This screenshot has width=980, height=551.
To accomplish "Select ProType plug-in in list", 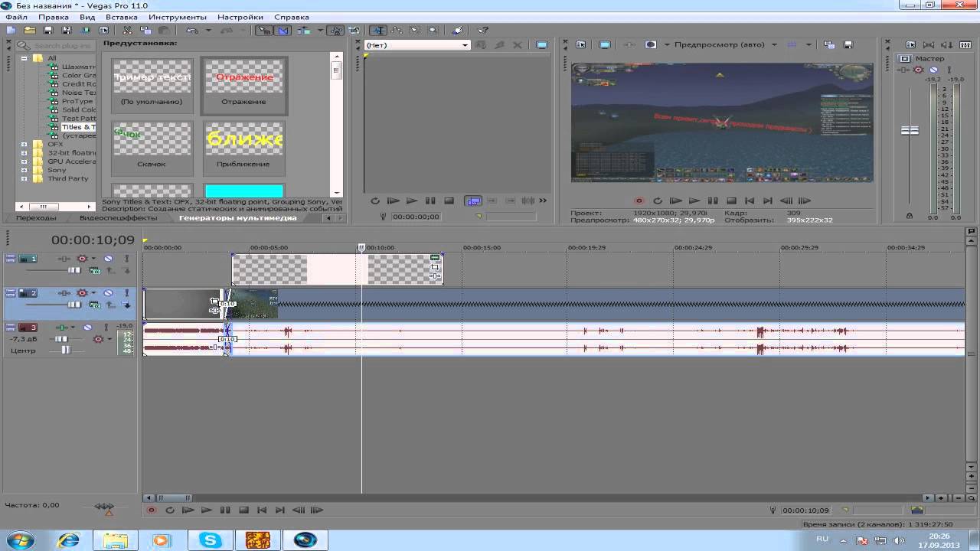I will click(x=77, y=101).
